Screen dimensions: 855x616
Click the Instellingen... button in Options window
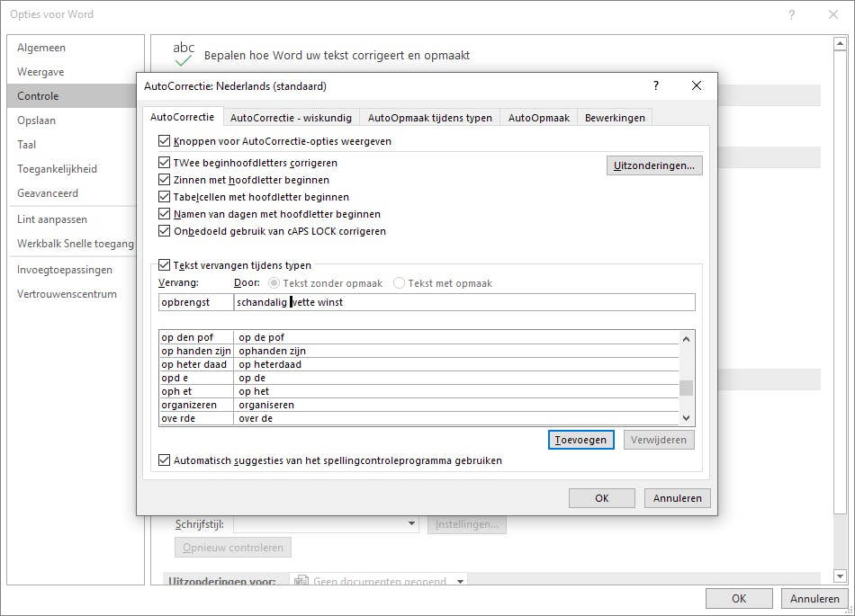(x=467, y=524)
